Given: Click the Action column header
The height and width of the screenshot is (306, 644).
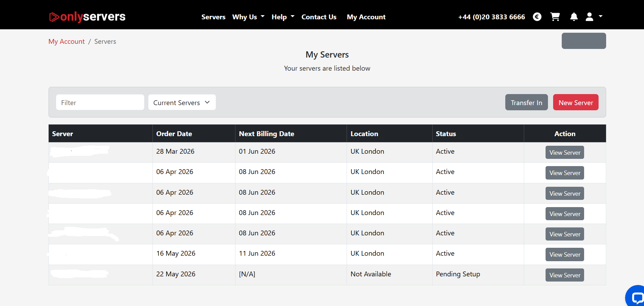Looking at the screenshot, I should pyautogui.click(x=565, y=134).
